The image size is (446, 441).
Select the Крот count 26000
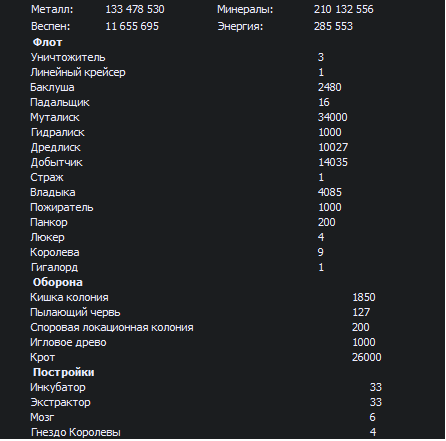tap(367, 357)
